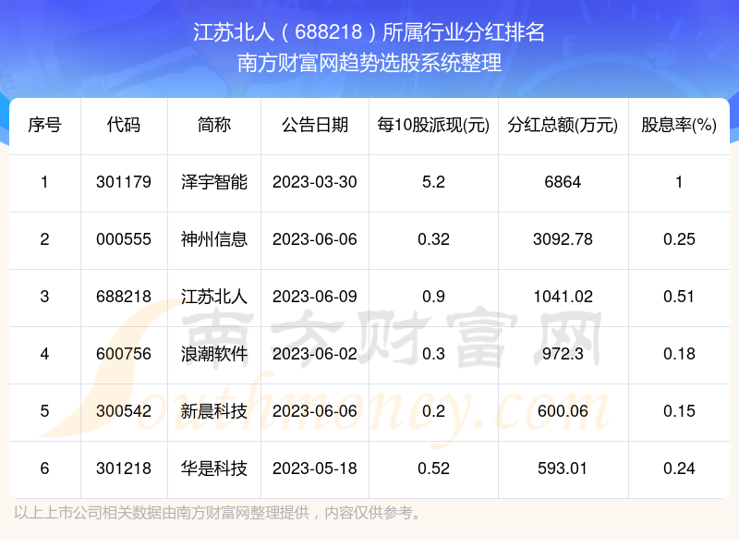Viewport: 739px width, 560px height.
Task: Click stock code 600756
Action: (124, 354)
